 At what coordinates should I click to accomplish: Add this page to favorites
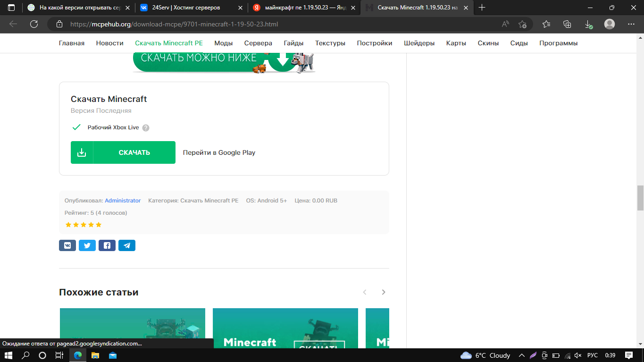522,24
